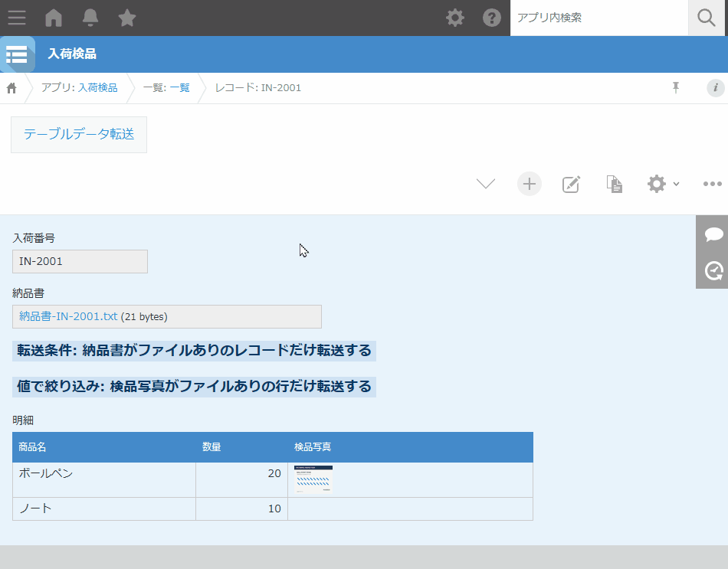Click the quantity 20 cell

(x=242, y=480)
